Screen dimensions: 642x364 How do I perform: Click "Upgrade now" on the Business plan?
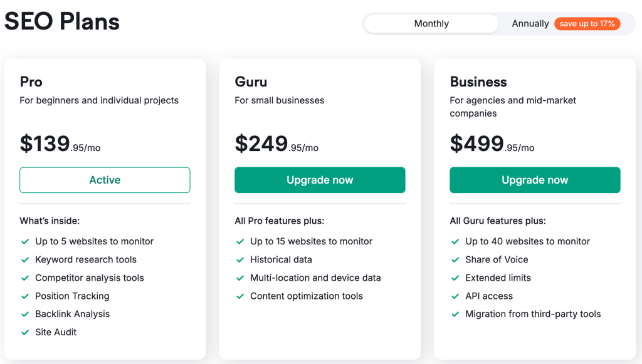pos(535,180)
